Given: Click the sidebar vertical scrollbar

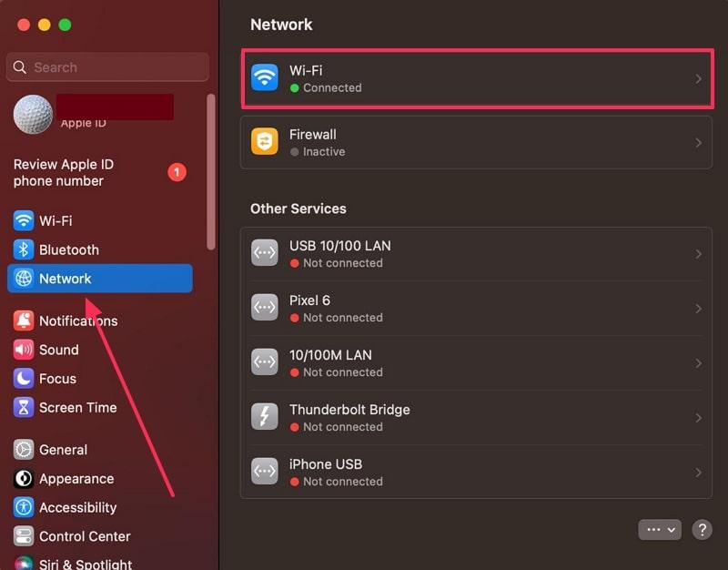Looking at the screenshot, I should tap(212, 171).
